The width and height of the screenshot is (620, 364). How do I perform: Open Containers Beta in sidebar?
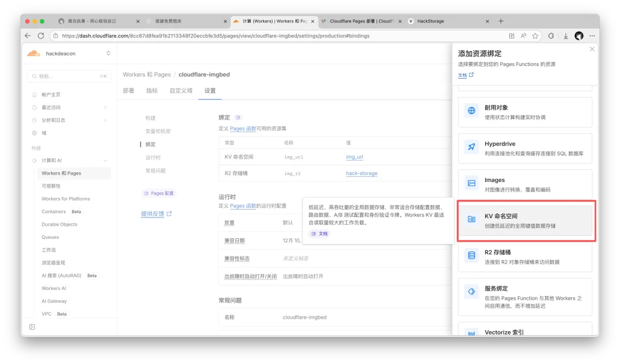(x=61, y=212)
